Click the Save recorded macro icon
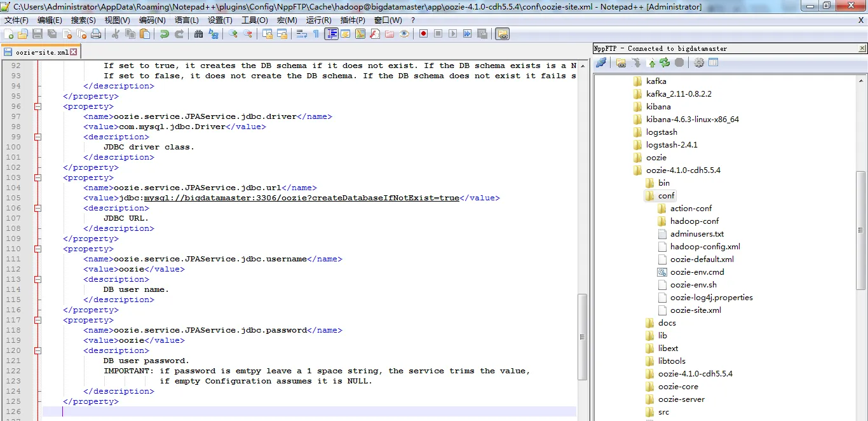 point(481,34)
